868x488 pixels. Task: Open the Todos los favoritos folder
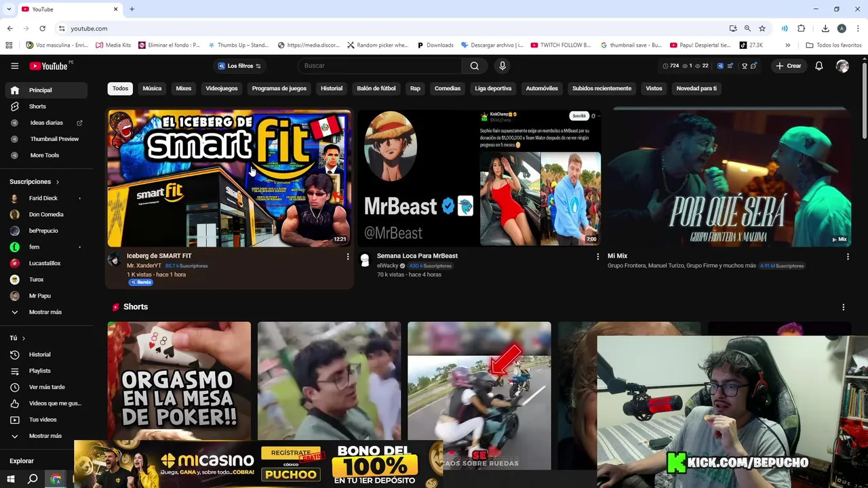pos(833,45)
